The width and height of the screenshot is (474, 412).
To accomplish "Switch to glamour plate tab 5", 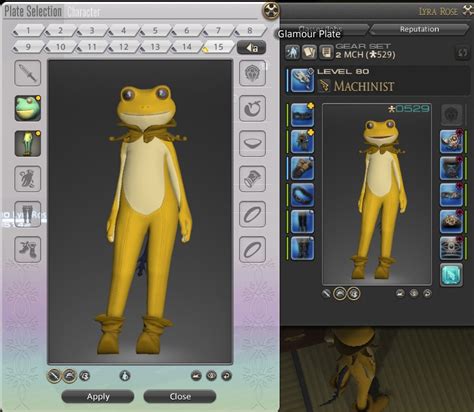I will point(155,31).
